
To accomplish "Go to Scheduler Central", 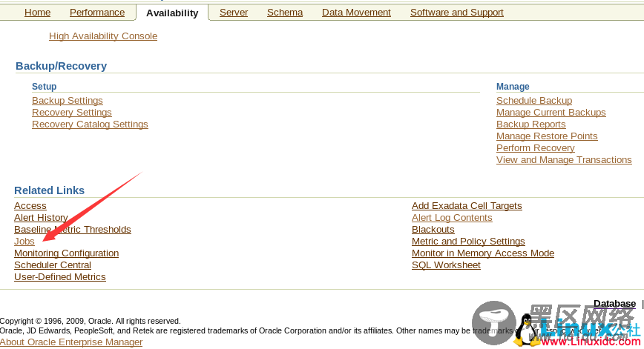I will [x=53, y=265].
